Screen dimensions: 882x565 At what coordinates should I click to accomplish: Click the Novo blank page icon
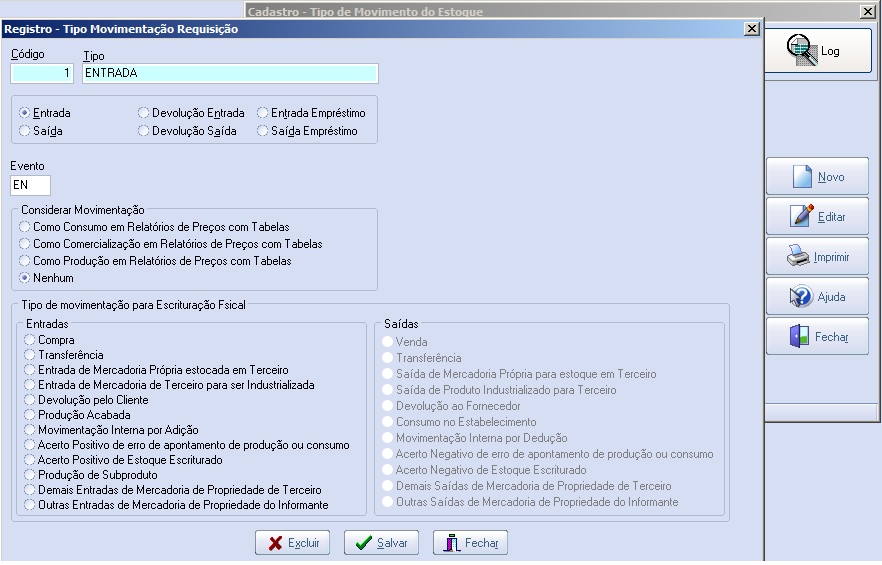click(802, 177)
